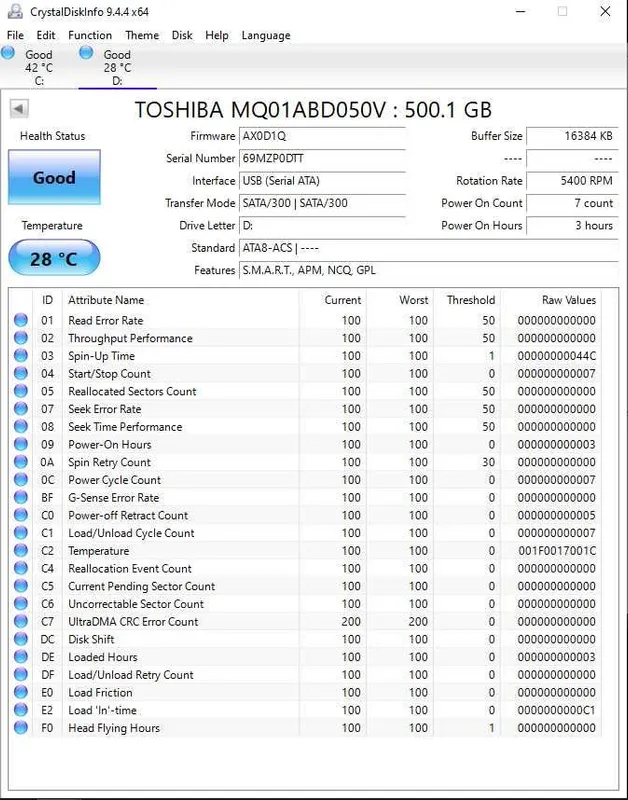The image size is (628, 800).
Task: Click the Drive Letter field D:
Action: [x=322, y=226]
